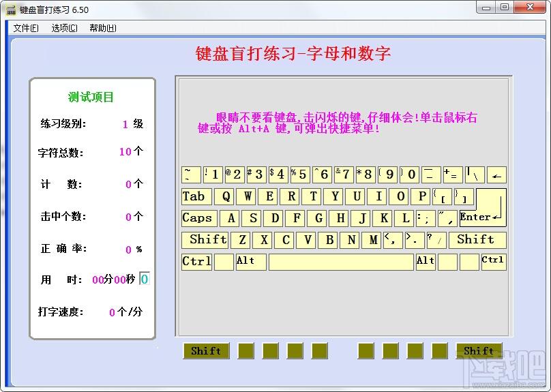551x392 pixels.
Task: Click the right Alt key
Action: point(426,262)
